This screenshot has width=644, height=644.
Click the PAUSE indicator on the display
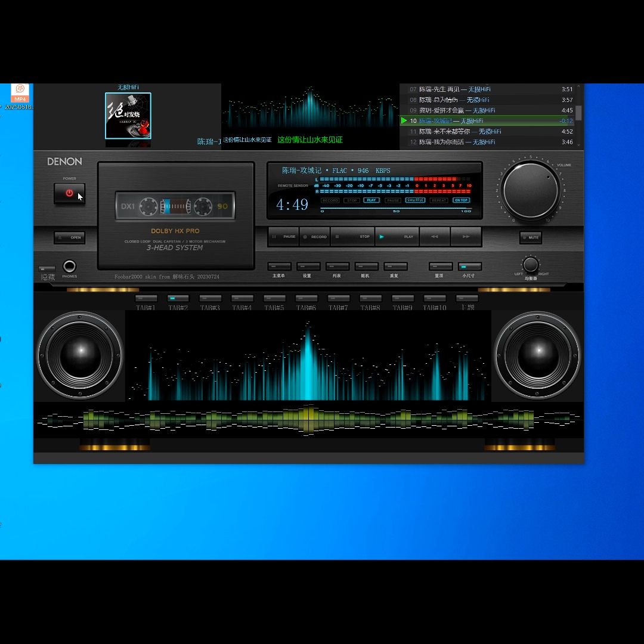coord(392,200)
